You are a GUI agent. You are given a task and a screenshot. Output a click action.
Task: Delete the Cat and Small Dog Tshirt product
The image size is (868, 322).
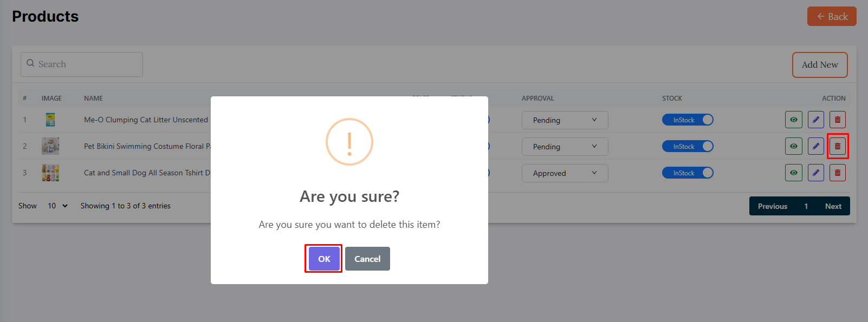click(x=837, y=173)
